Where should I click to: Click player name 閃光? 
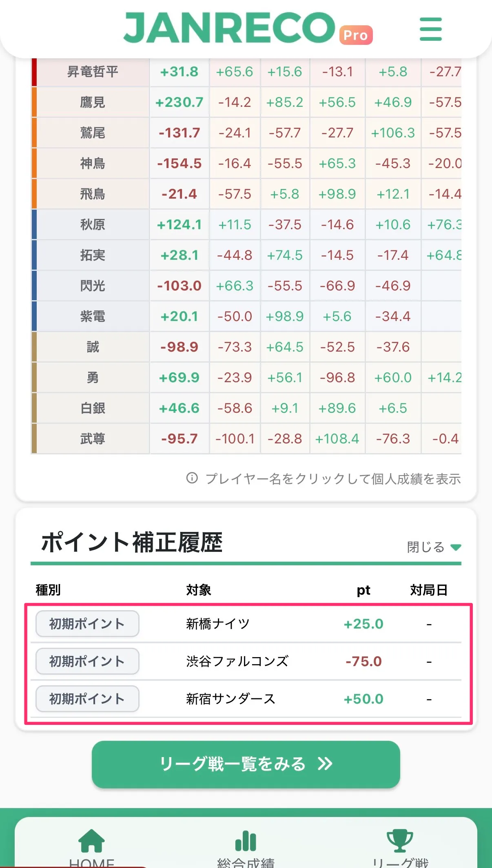(x=92, y=286)
